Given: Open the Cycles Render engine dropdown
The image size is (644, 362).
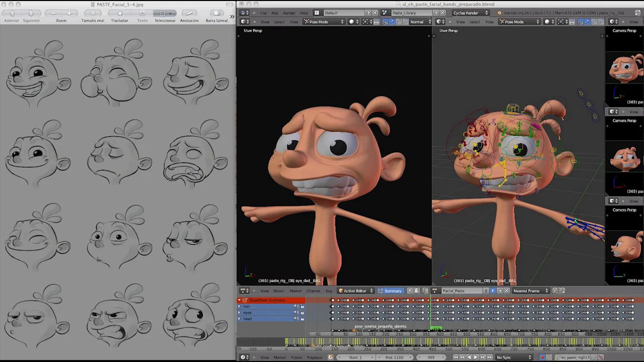Looking at the screenshot, I should point(470,13).
